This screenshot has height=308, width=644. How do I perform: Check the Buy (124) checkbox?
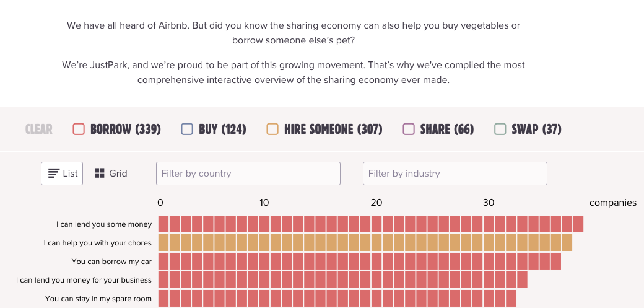coord(187,130)
